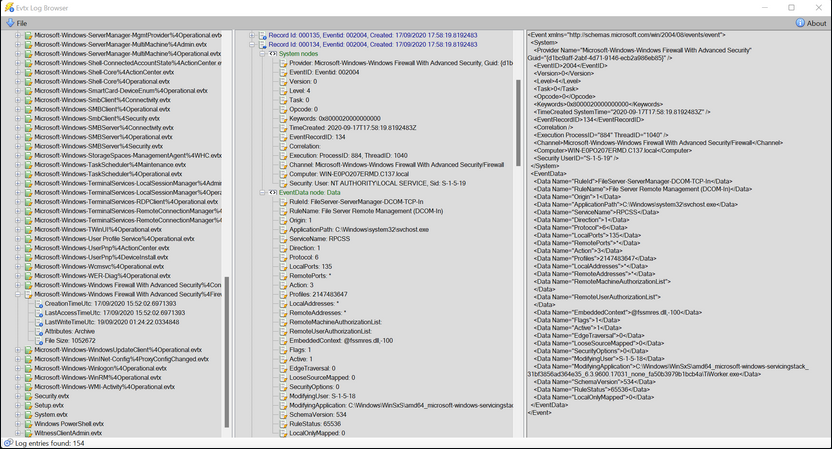Click the System nodes XML icon
832x449 pixels.
273,54
